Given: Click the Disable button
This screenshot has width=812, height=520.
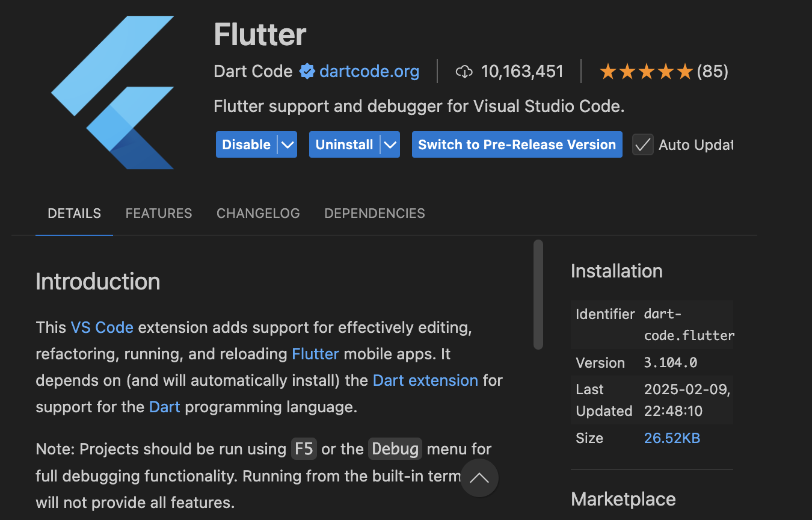Looking at the screenshot, I should [247, 145].
